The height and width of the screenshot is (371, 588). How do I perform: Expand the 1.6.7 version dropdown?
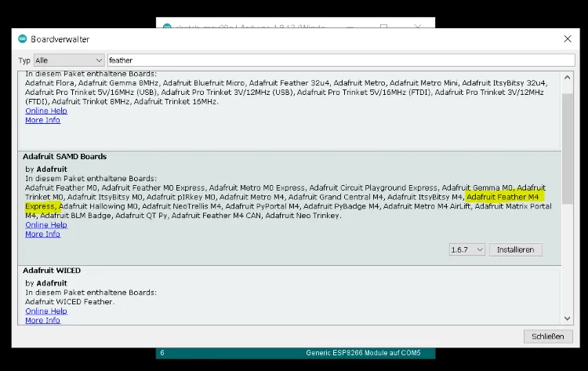(x=466, y=249)
